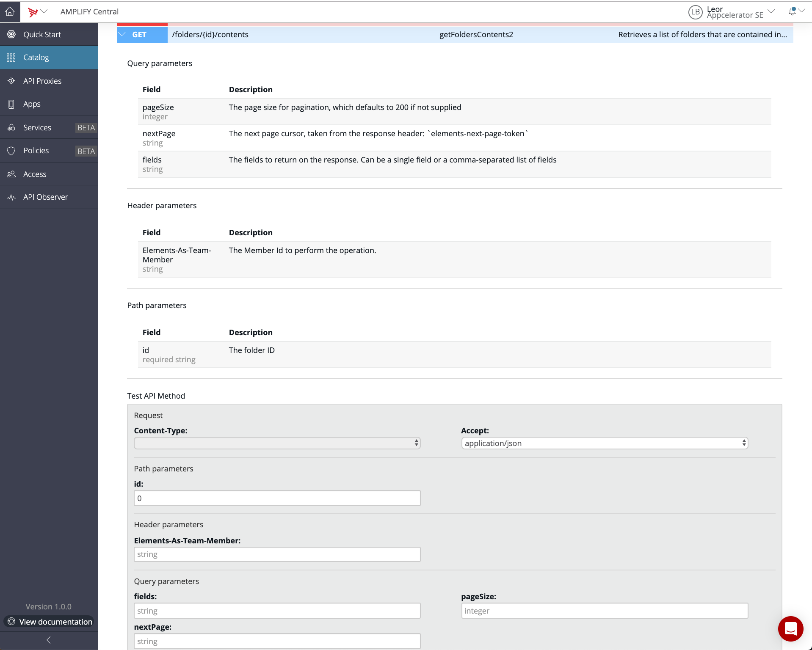
Task: Click the nextPage field name in table
Action: coord(159,134)
